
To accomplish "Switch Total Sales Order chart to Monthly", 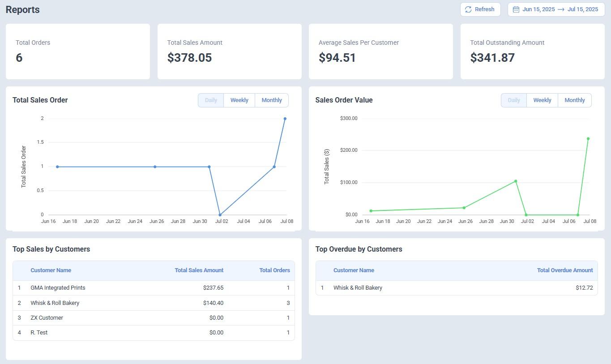I will [x=271, y=100].
